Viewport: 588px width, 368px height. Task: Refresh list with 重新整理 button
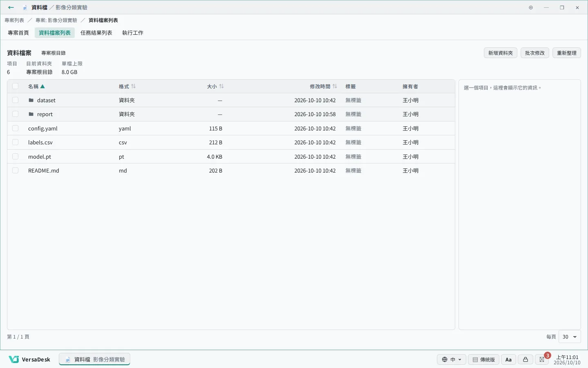(x=567, y=53)
